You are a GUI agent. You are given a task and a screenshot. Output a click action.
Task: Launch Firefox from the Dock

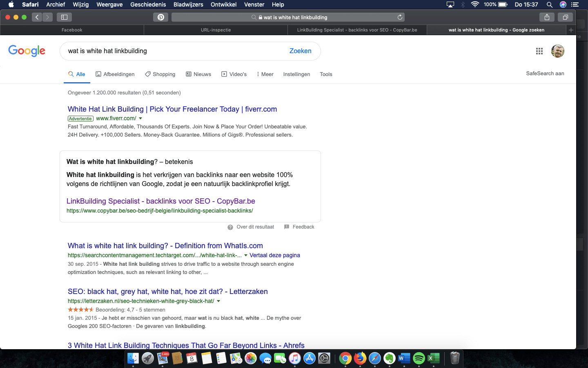[x=360, y=358]
